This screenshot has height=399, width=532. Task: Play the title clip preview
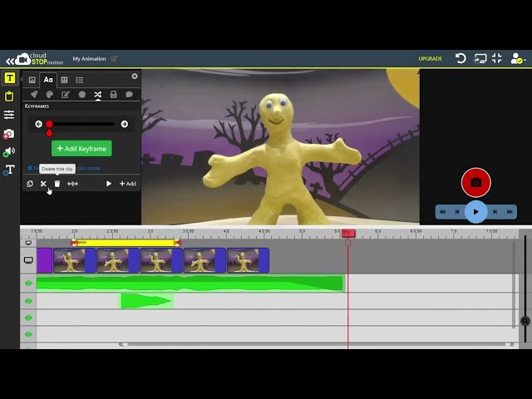tap(109, 184)
